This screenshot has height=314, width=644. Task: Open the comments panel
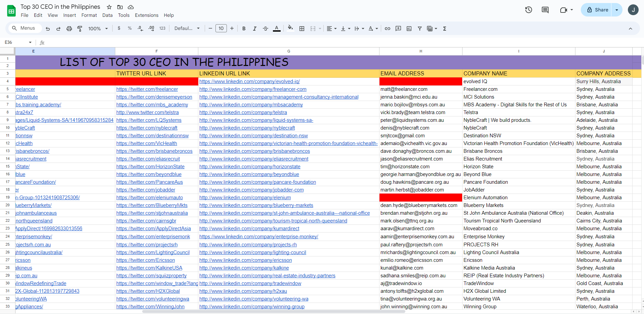545,10
